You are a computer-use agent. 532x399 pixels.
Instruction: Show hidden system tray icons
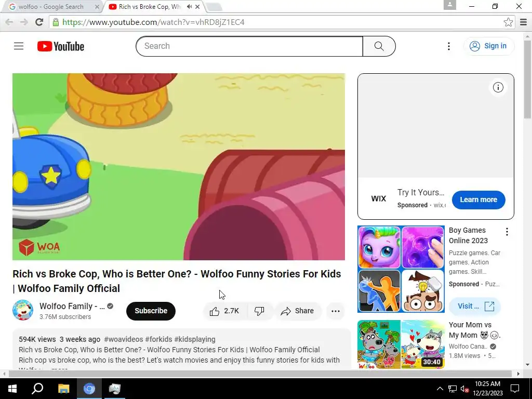click(x=440, y=389)
